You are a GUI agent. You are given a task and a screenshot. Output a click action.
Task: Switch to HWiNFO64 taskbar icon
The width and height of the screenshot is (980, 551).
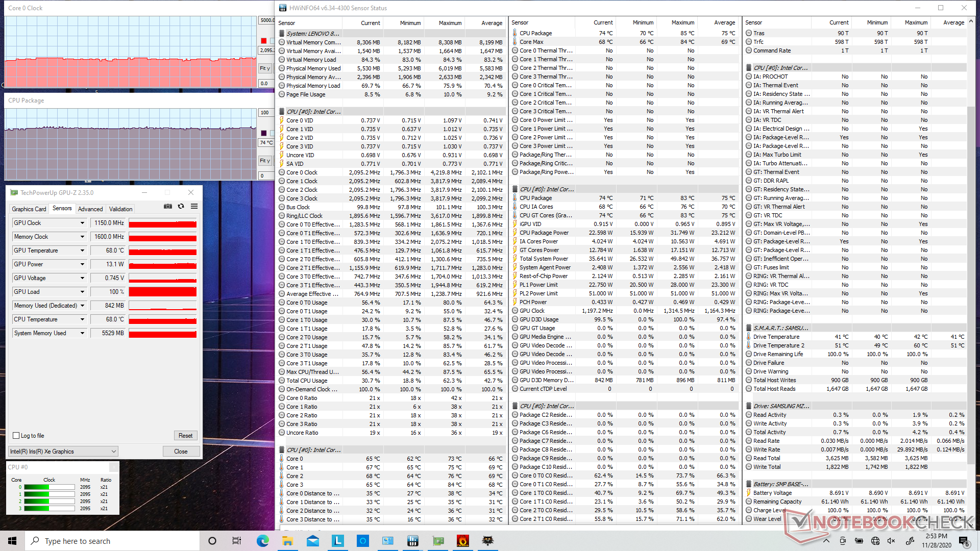click(x=412, y=541)
